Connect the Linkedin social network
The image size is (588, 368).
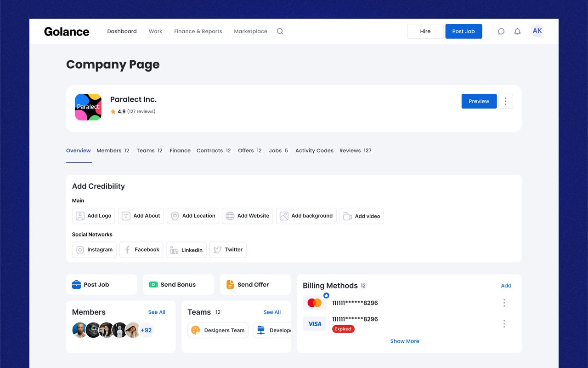click(187, 250)
